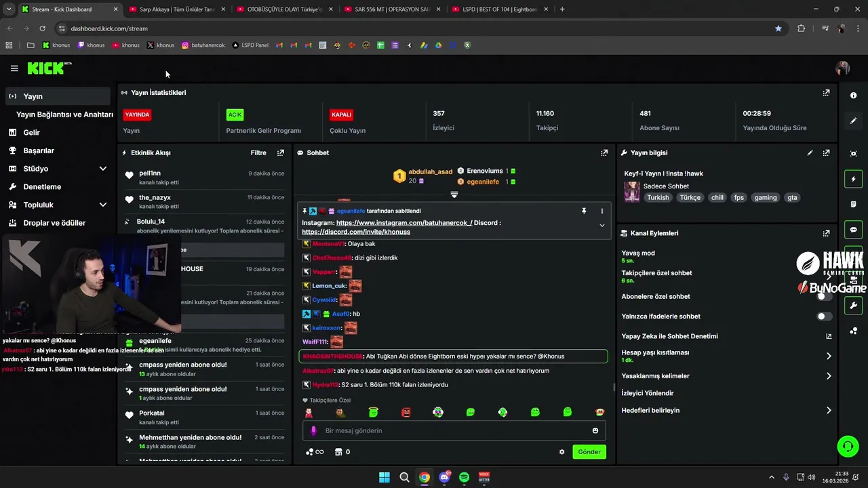This screenshot has height=488, width=868.
Task: Click the lightning bolt icon in right sidebar
Action: pyautogui.click(x=853, y=179)
